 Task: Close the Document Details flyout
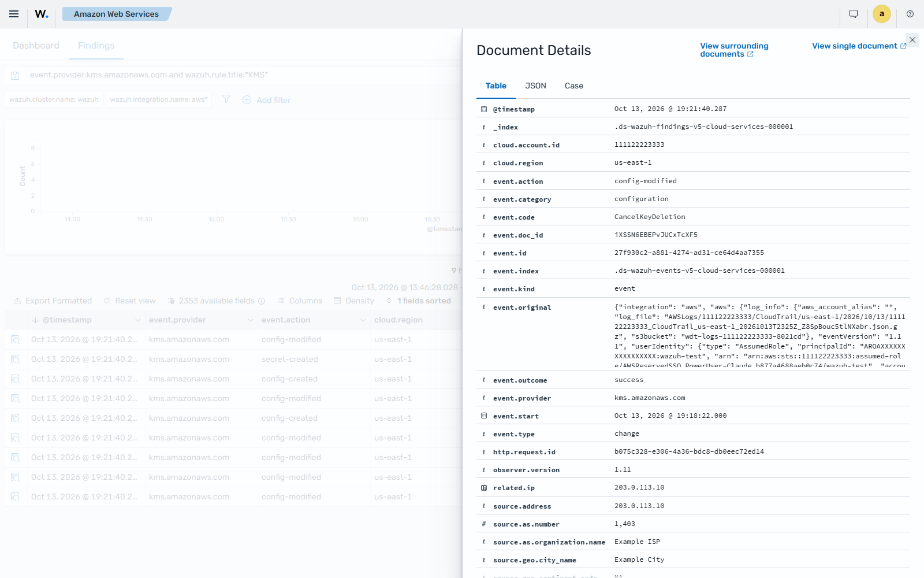912,40
